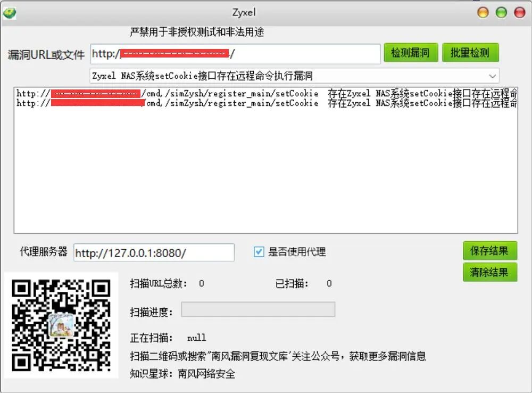Close the Zyxel window with red button
The image size is (532, 393).
click(x=519, y=13)
